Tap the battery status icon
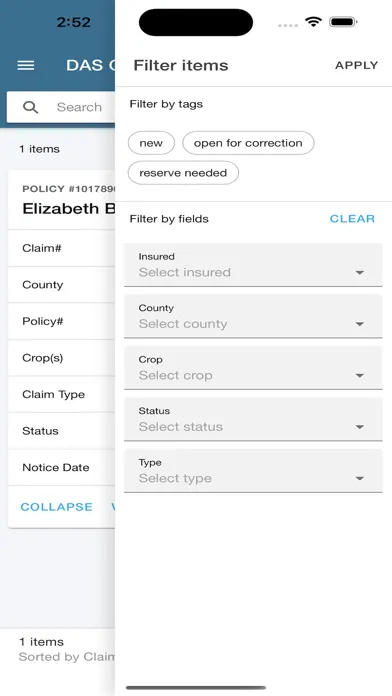Viewport: 392px width, 696px height. click(344, 22)
